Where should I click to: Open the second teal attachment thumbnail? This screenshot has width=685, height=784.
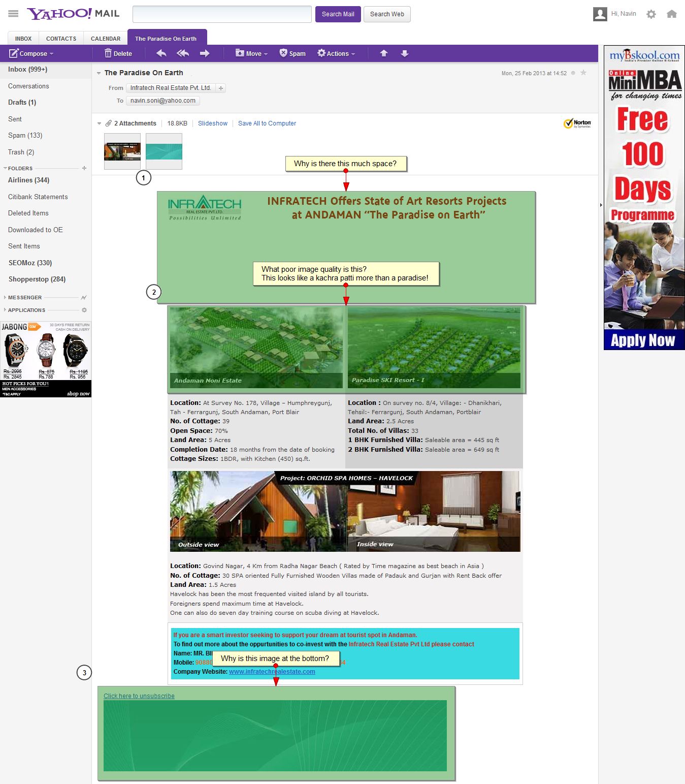click(164, 151)
